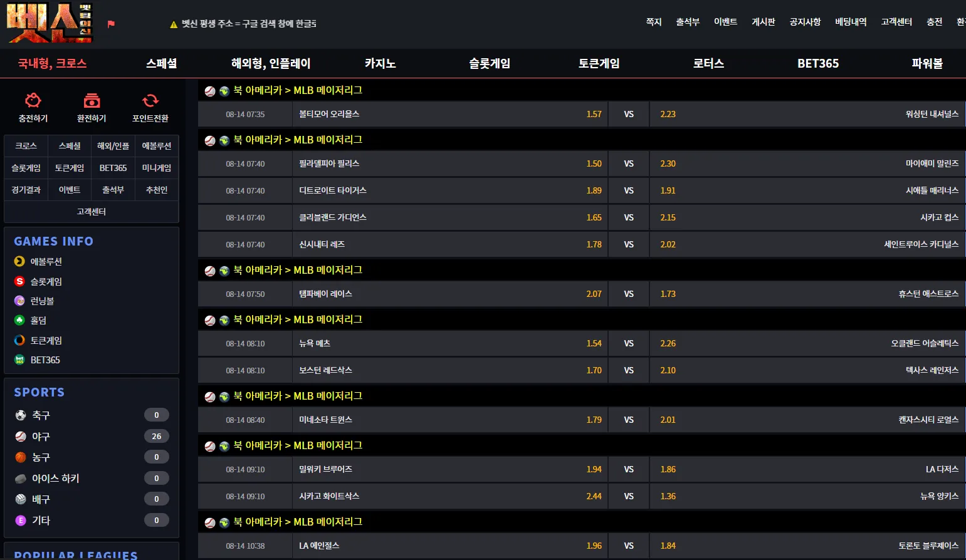Switch to 해외형, 인플레이 tab
Viewport: 966px width, 560px height.
point(271,63)
